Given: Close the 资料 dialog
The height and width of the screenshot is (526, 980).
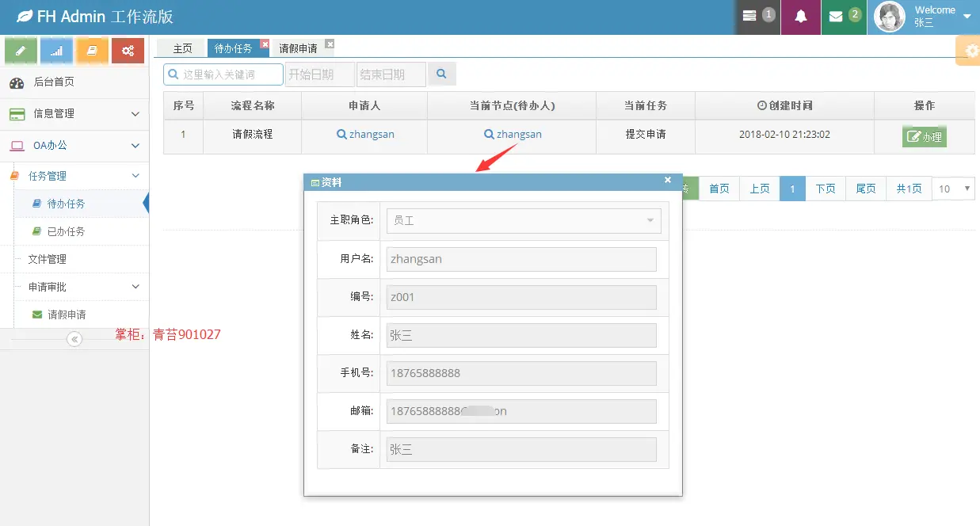Looking at the screenshot, I should click(x=668, y=180).
